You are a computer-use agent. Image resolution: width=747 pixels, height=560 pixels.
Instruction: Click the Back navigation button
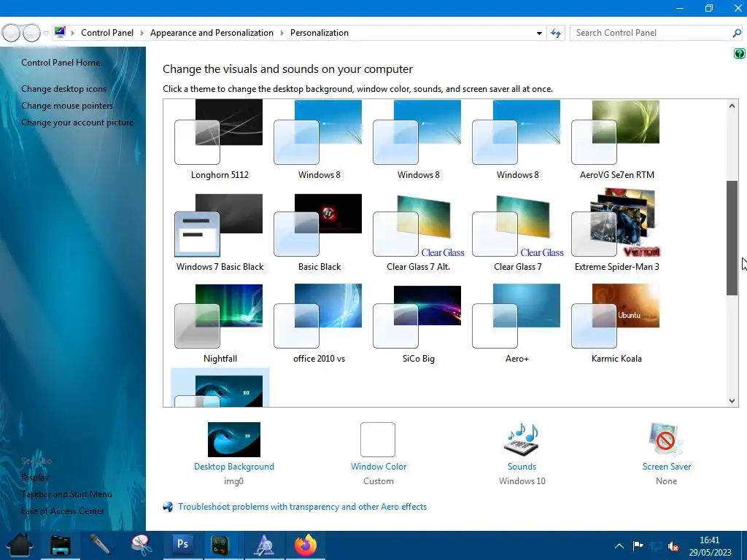click(x=12, y=33)
